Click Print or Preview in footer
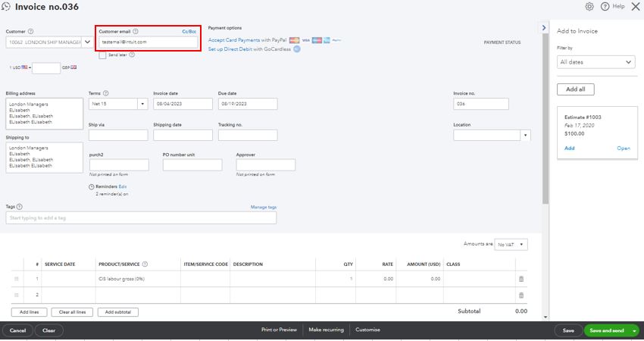The width and height of the screenshot is (644, 341). coord(279,330)
